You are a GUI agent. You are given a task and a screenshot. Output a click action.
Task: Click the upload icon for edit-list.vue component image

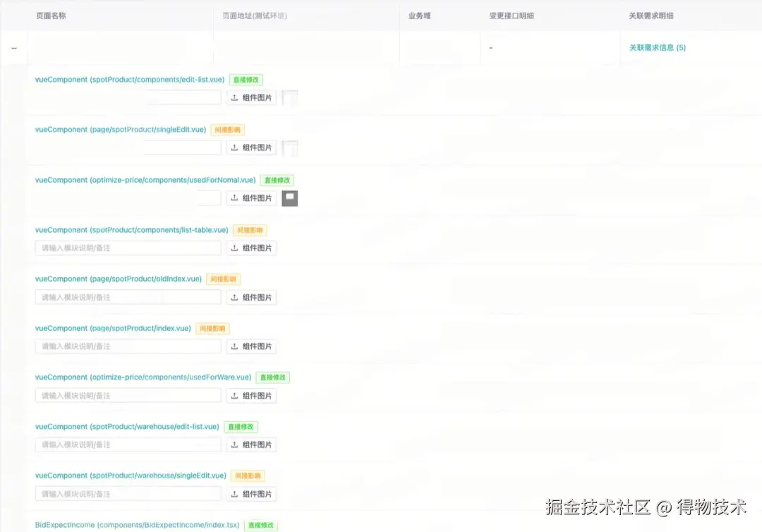point(236,97)
